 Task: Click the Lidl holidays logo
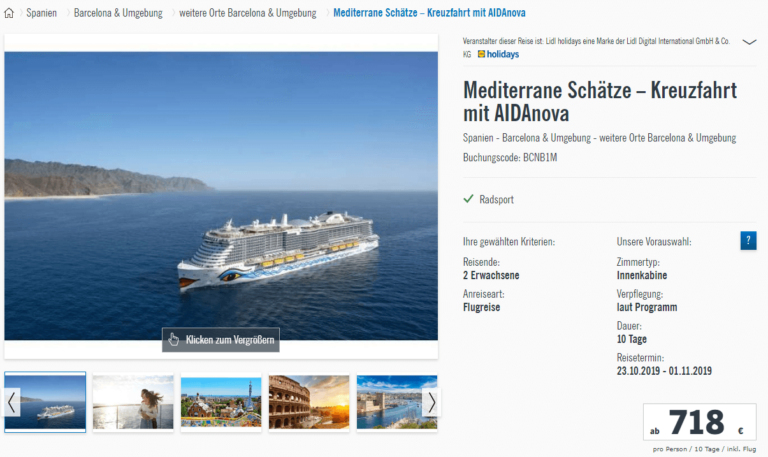(x=498, y=54)
